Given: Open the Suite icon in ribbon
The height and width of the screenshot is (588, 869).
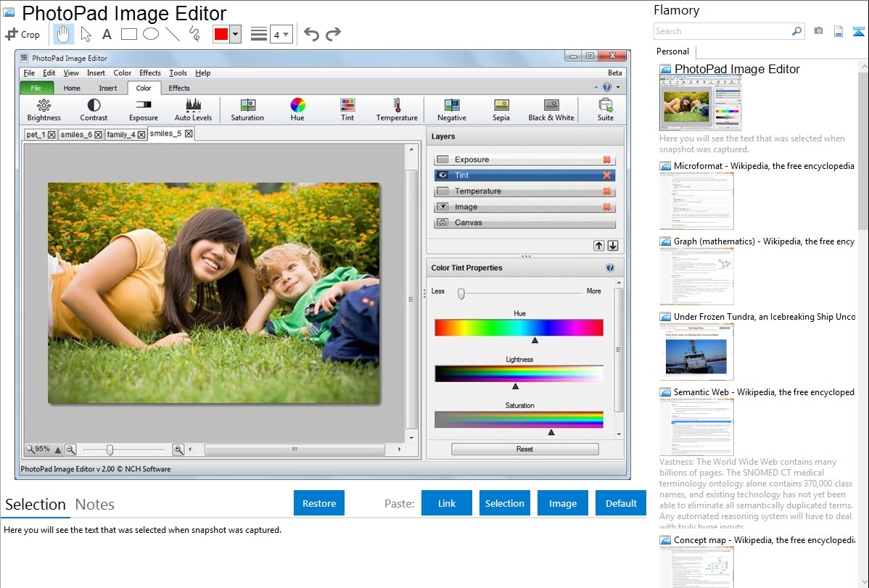Looking at the screenshot, I should pyautogui.click(x=605, y=109).
